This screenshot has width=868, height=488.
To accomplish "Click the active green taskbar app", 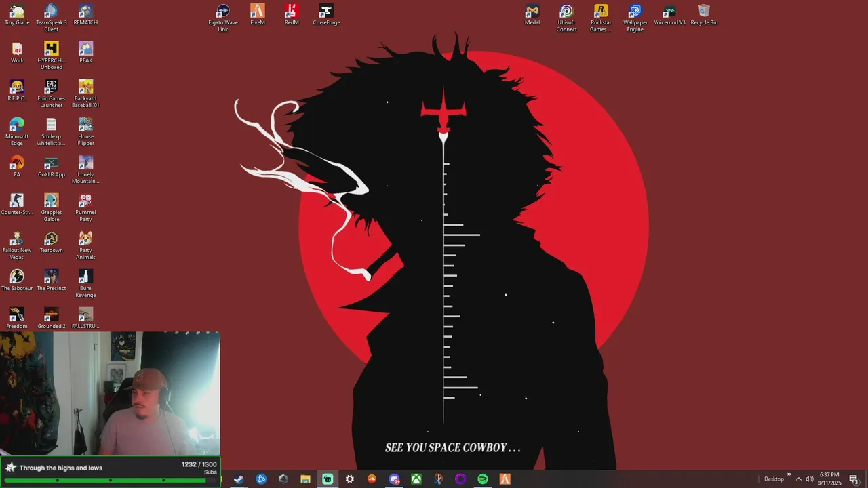I will [328, 479].
